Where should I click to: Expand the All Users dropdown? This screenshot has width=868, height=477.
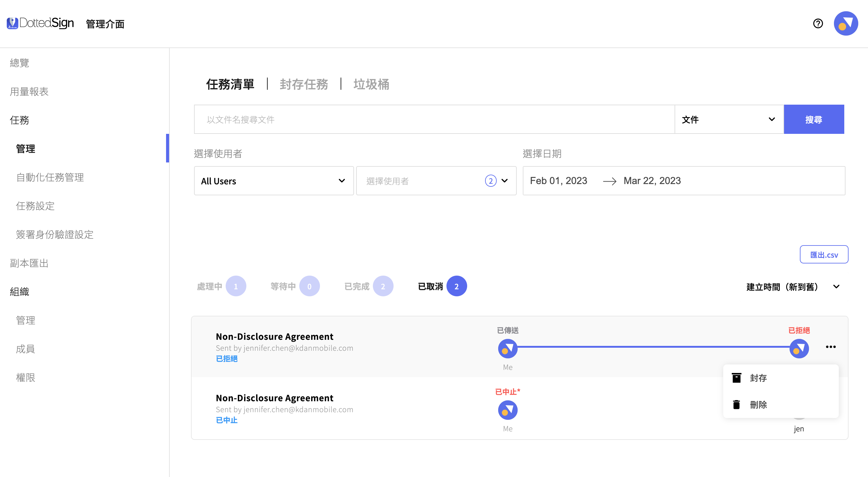pos(274,181)
